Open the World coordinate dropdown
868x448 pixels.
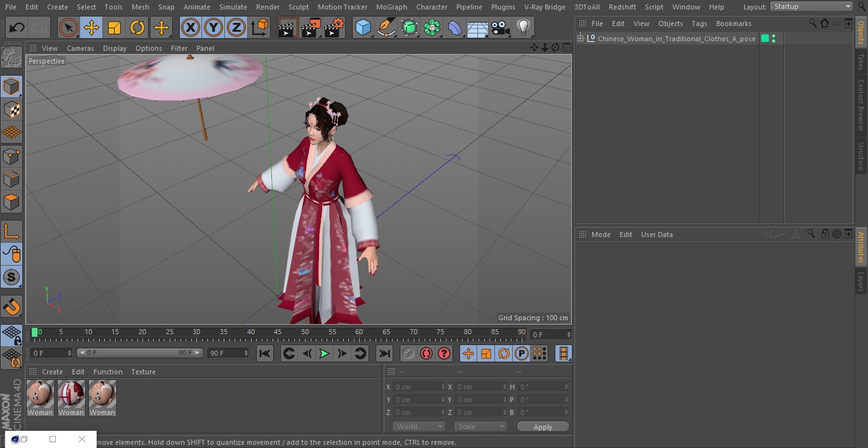pyautogui.click(x=419, y=426)
